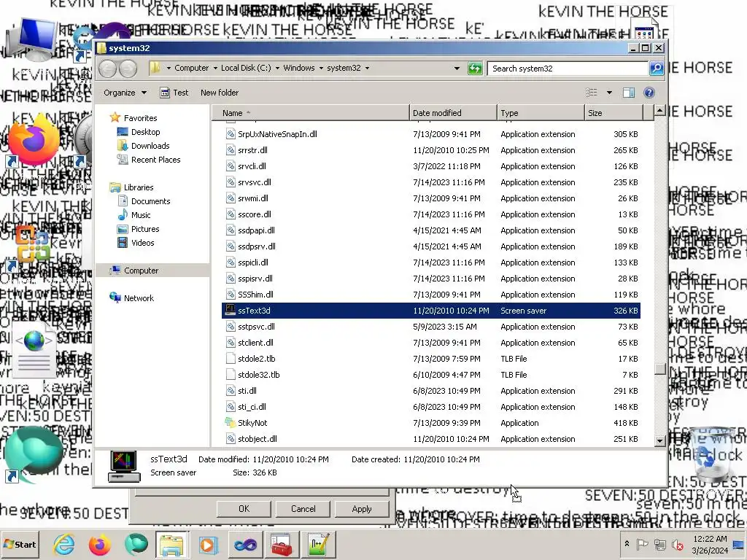The width and height of the screenshot is (747, 560).
Task: Select Network in the navigation pane
Action: tap(139, 298)
